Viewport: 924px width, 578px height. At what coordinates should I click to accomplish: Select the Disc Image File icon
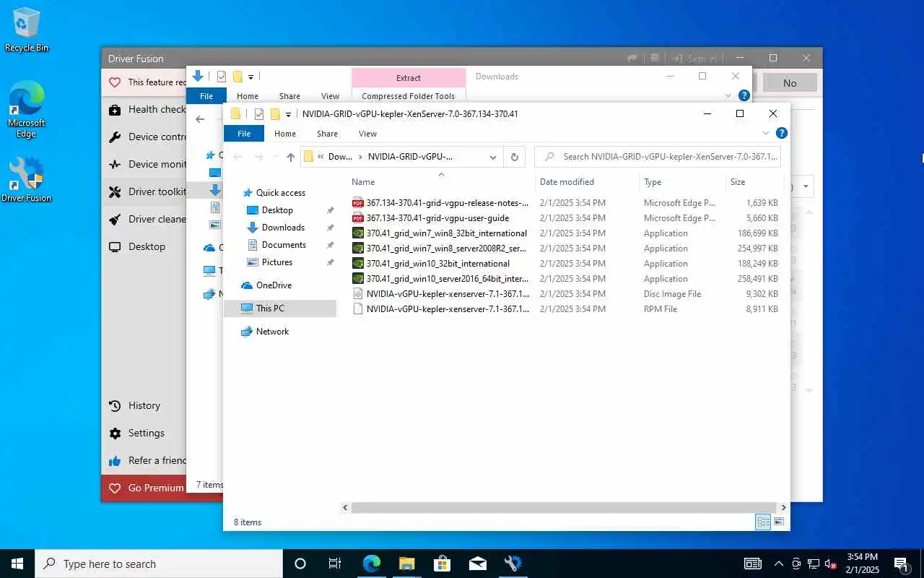[357, 294]
